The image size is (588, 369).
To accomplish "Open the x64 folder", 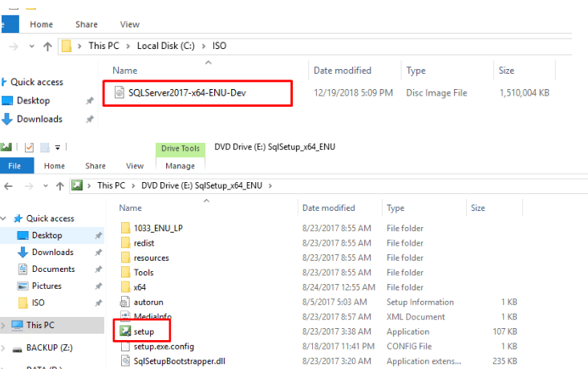I will (139, 287).
